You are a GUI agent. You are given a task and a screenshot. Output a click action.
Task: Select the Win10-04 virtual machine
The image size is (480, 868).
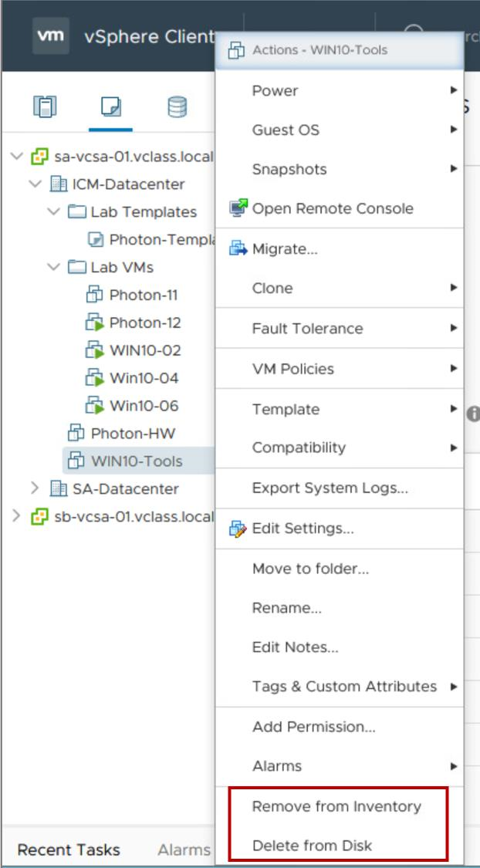(x=144, y=378)
